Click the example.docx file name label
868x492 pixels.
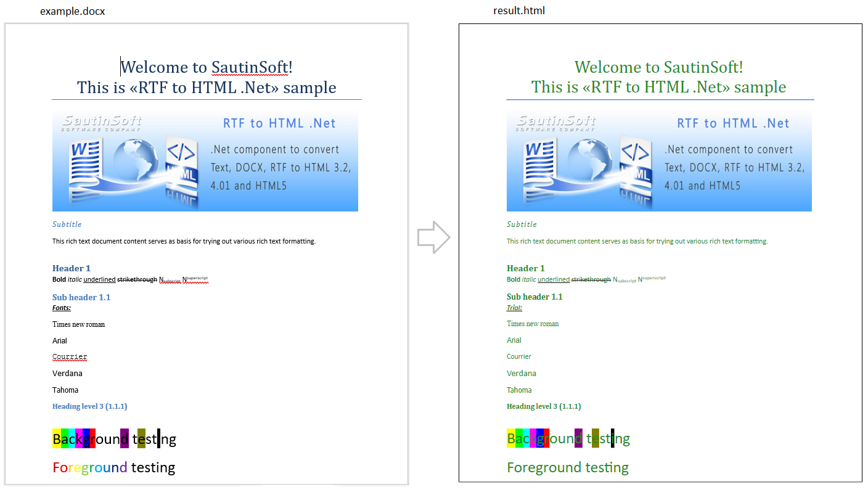click(72, 12)
